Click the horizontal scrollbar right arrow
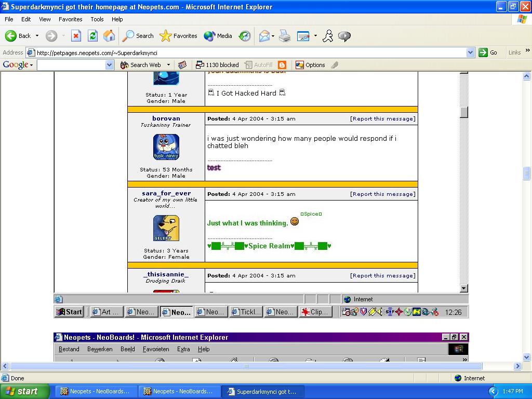The image size is (532, 399). [x=517, y=366]
